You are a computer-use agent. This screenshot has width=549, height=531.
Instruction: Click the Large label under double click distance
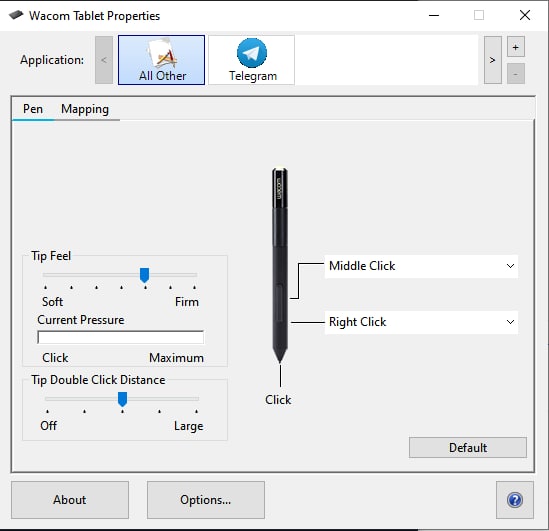pyautogui.click(x=188, y=426)
